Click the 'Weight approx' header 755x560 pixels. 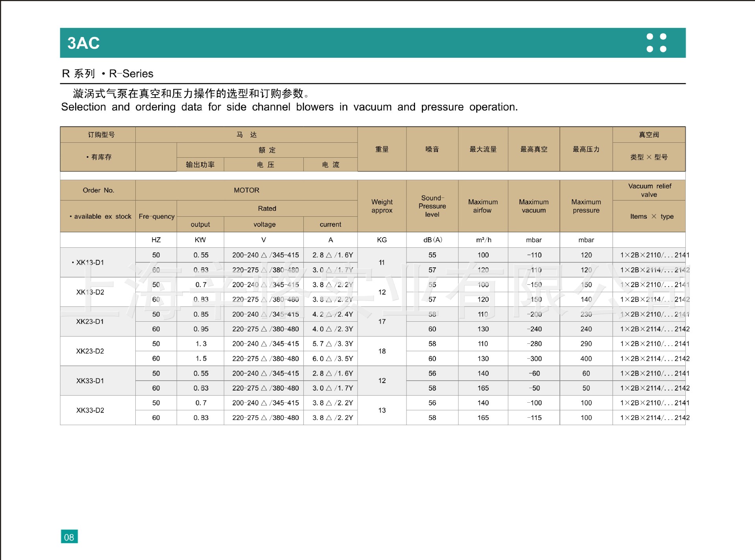(382, 206)
